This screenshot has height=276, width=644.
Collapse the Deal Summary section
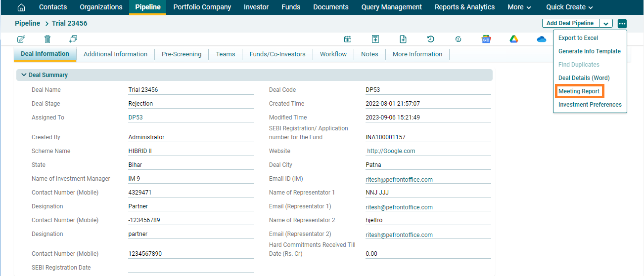(24, 75)
